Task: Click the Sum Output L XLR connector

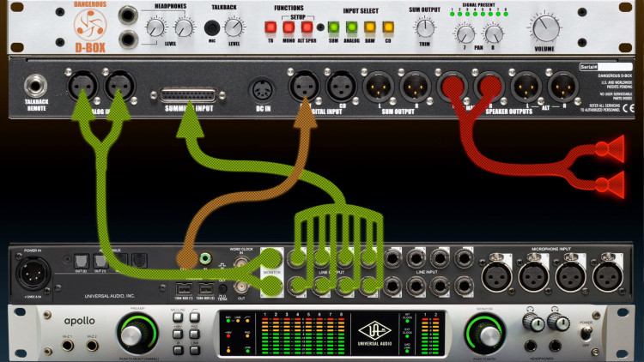Action: point(378,87)
